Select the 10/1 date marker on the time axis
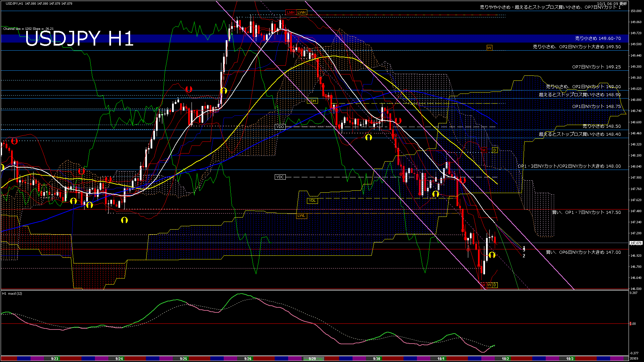The image size is (644, 362). click(x=441, y=359)
